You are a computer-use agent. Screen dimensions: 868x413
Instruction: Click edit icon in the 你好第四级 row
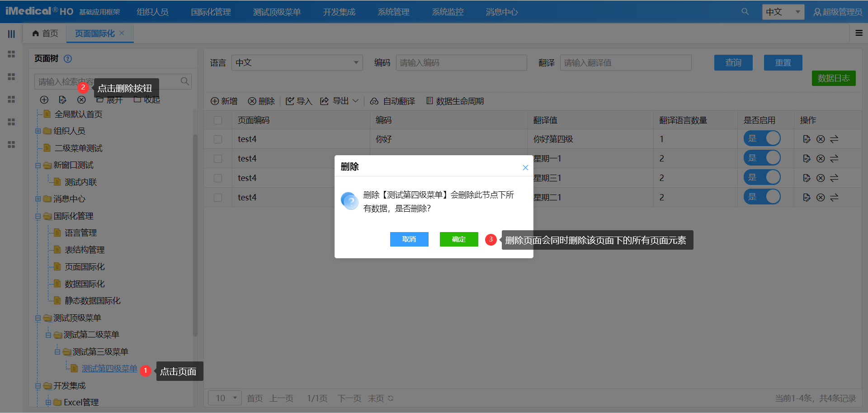pos(807,139)
